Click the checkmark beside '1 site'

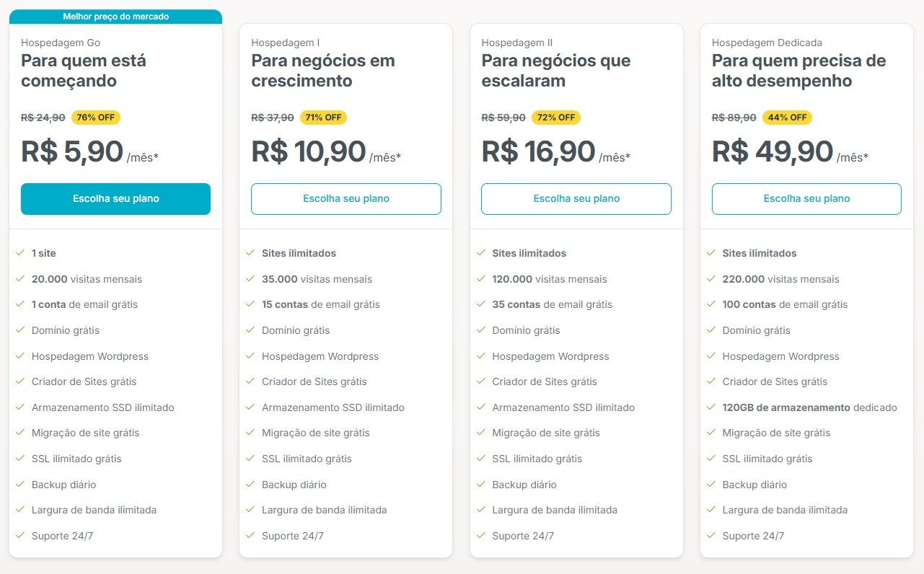tap(19, 253)
